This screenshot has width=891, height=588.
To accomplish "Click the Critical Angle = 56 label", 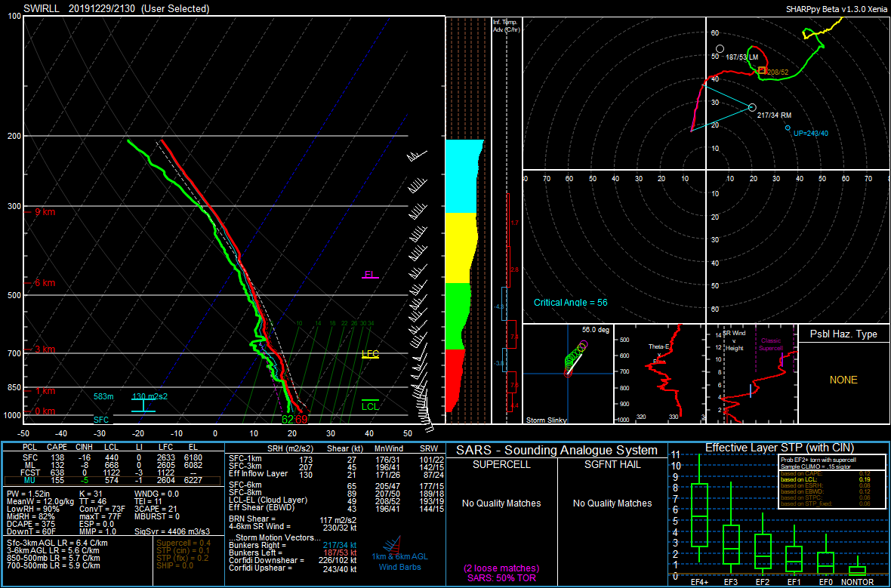I will [x=571, y=303].
